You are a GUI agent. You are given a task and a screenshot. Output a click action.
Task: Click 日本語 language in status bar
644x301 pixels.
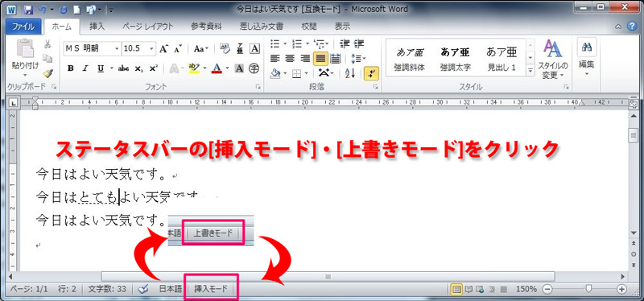click(x=171, y=289)
